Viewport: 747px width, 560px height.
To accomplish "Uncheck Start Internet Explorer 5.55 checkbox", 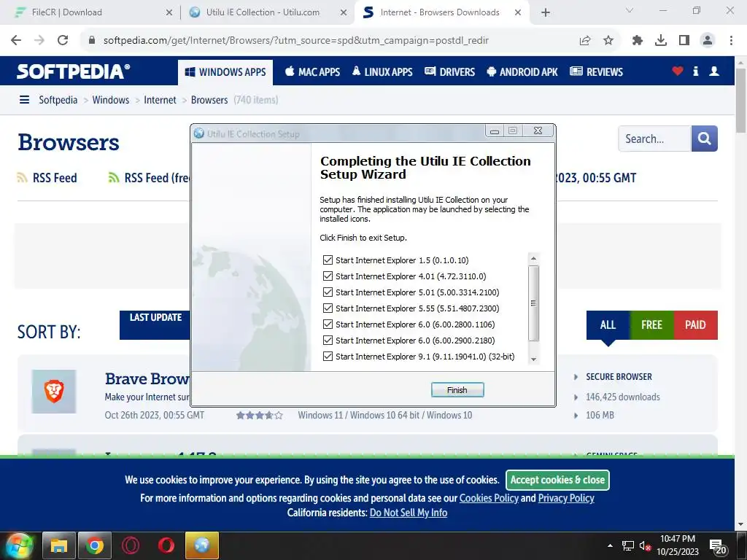I will pos(328,308).
